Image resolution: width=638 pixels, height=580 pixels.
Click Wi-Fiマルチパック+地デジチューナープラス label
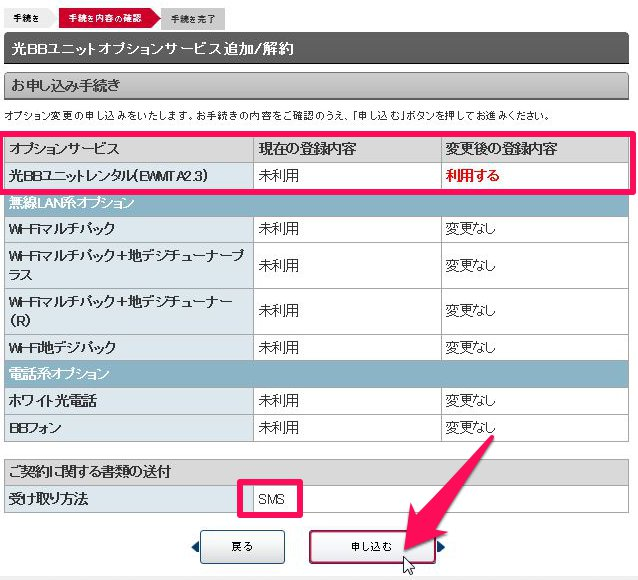click(x=126, y=265)
